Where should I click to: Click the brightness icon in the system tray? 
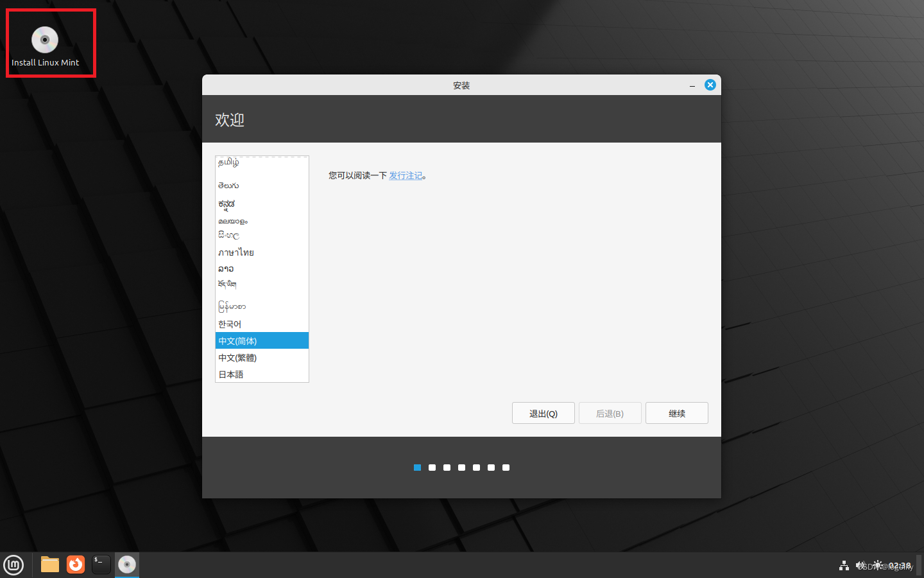coord(877,565)
